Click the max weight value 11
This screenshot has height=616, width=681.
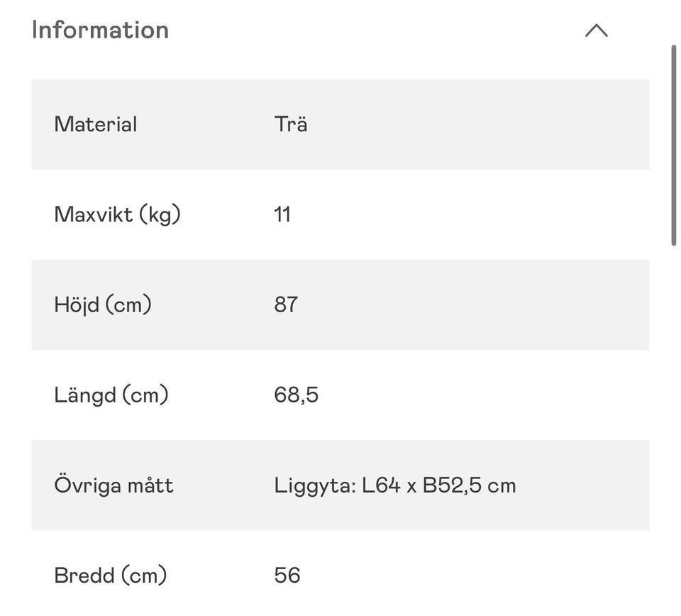pos(282,214)
